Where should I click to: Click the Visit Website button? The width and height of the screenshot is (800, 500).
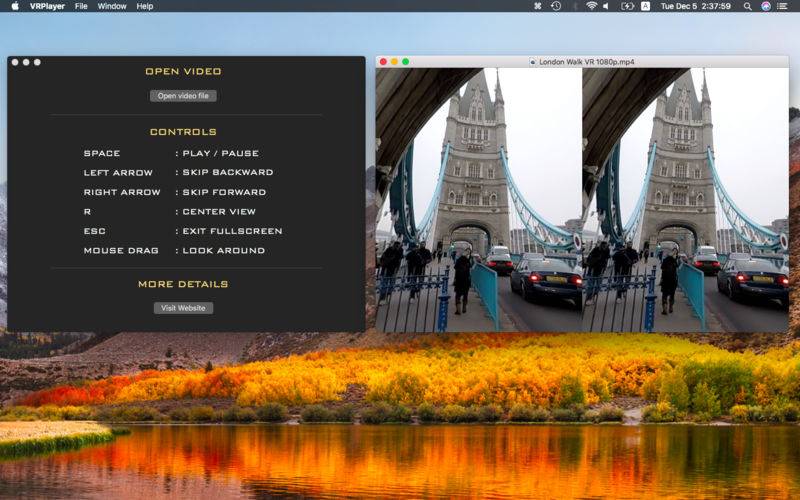click(x=183, y=308)
